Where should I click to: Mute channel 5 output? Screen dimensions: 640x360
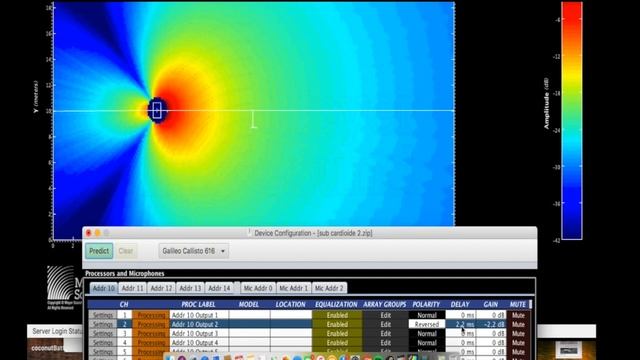[518, 351]
